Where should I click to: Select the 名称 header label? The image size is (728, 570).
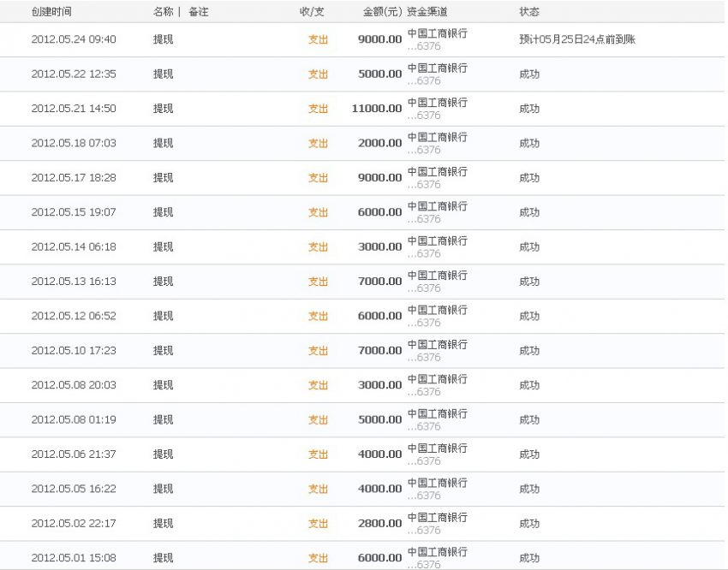click(163, 12)
